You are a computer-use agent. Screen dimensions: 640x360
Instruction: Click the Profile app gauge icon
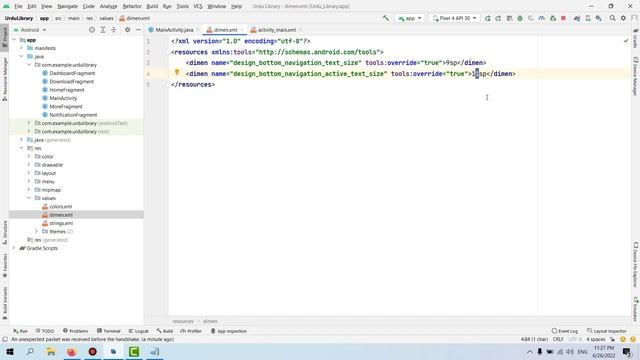pyautogui.click(x=542, y=18)
